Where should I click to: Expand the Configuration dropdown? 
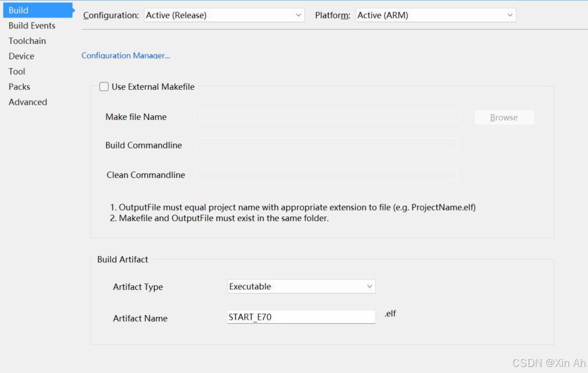click(x=224, y=15)
